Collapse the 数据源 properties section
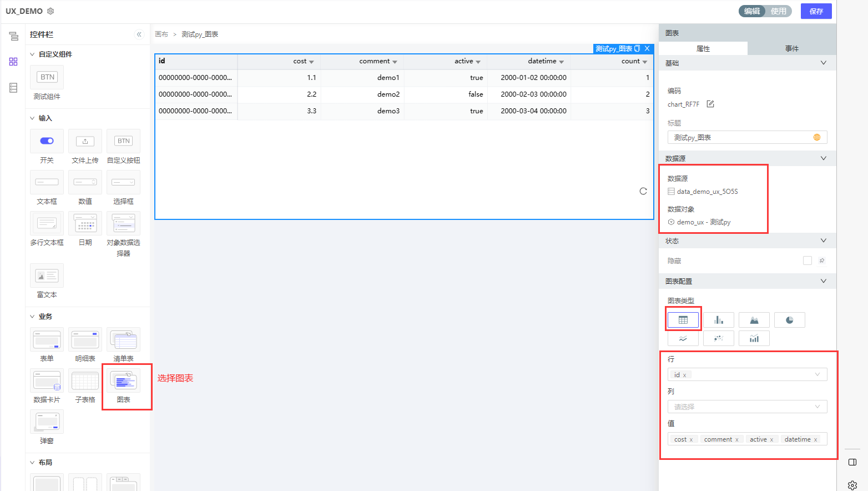Image resolution: width=868 pixels, height=491 pixels. point(823,158)
